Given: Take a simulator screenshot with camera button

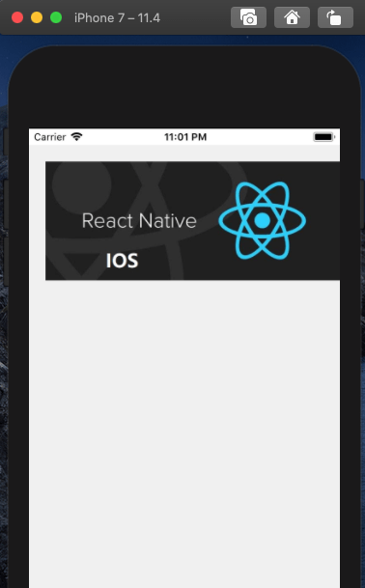Looking at the screenshot, I should point(248,17).
